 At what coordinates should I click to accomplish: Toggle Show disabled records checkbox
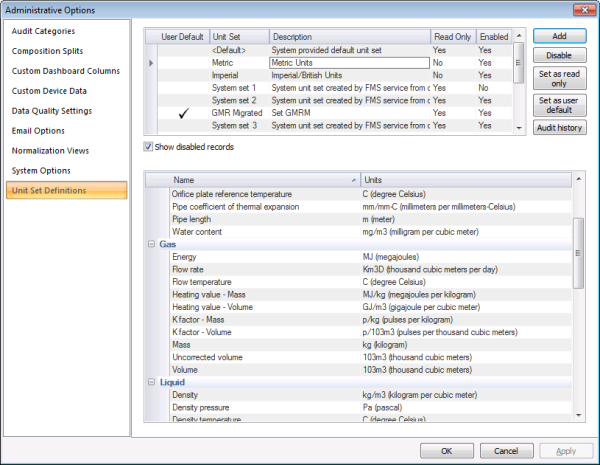pos(148,147)
